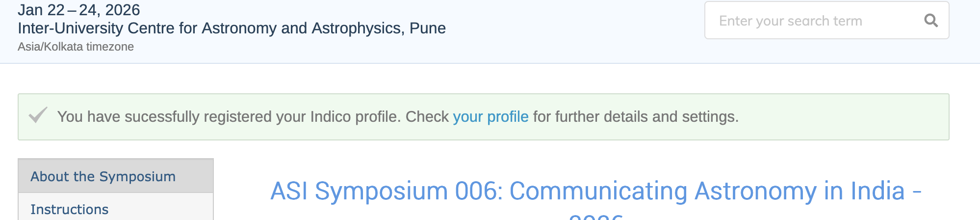
Task: Select 'About the Symposium' menu item
Action: coord(103,176)
